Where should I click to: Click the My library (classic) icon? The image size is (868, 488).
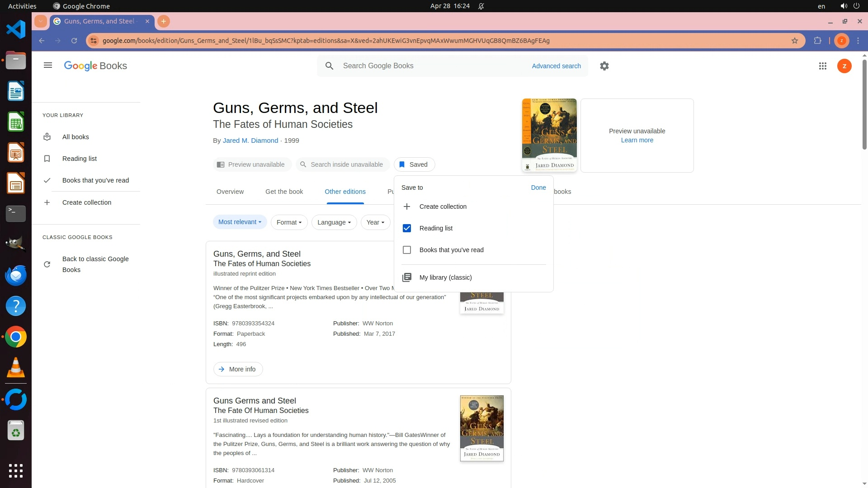point(407,277)
